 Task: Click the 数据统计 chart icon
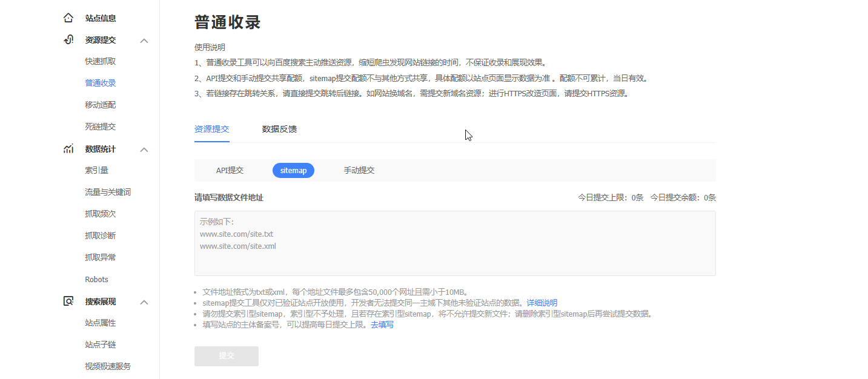(x=68, y=149)
